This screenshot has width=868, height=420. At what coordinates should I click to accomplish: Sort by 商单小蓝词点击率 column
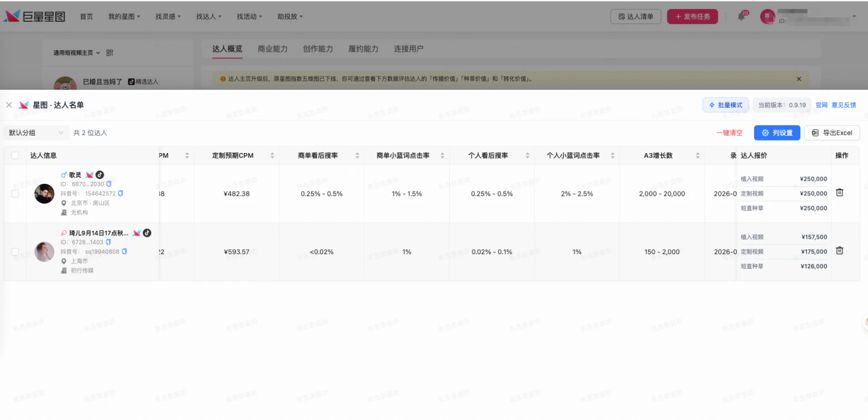point(442,155)
